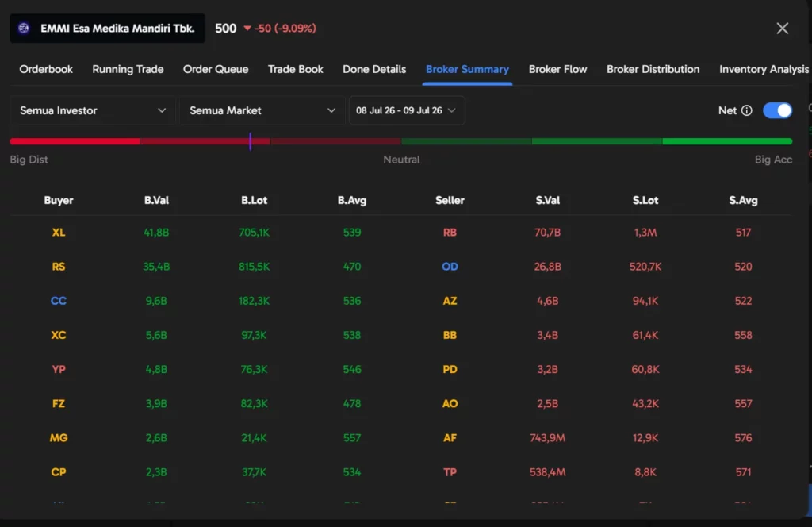Switch to the Broker Flow tab
The height and width of the screenshot is (527, 812).
coord(557,69)
